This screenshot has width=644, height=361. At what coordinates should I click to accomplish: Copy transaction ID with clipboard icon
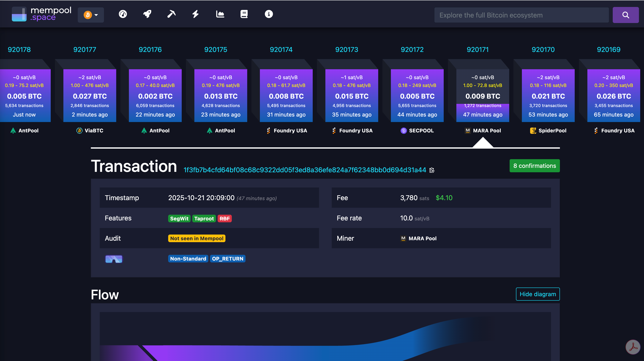[x=432, y=170]
